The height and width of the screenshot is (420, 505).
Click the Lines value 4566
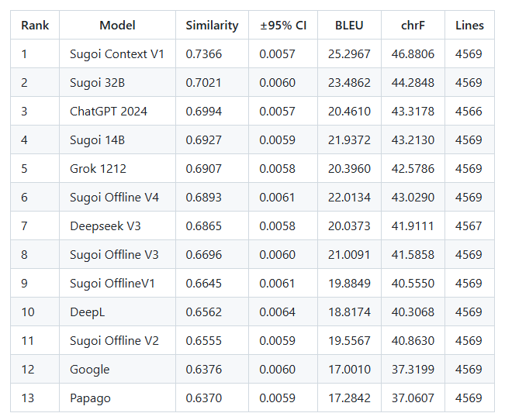click(x=469, y=112)
